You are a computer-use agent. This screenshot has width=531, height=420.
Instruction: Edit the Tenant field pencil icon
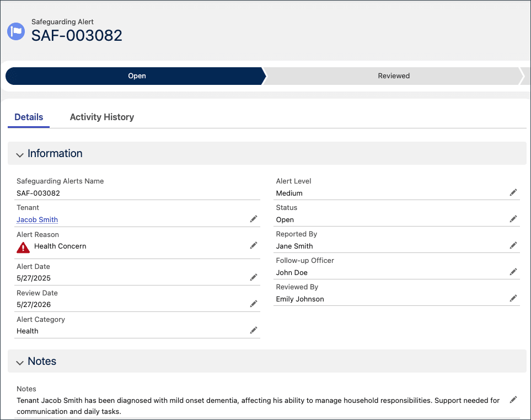click(254, 219)
